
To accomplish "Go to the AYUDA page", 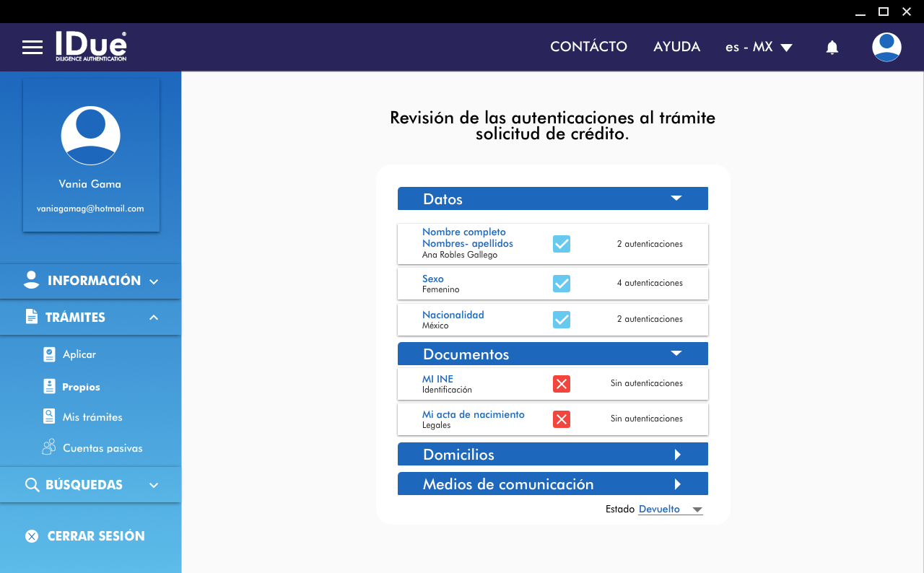I will [676, 47].
